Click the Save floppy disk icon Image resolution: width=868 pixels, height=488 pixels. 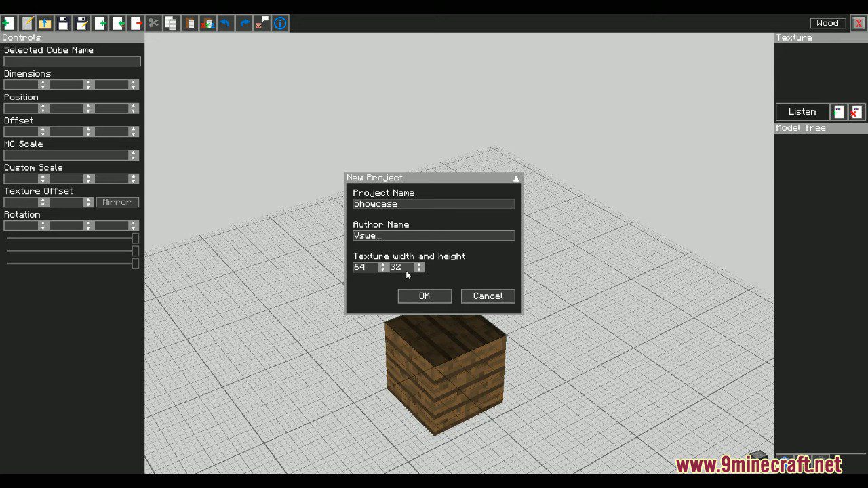(63, 24)
